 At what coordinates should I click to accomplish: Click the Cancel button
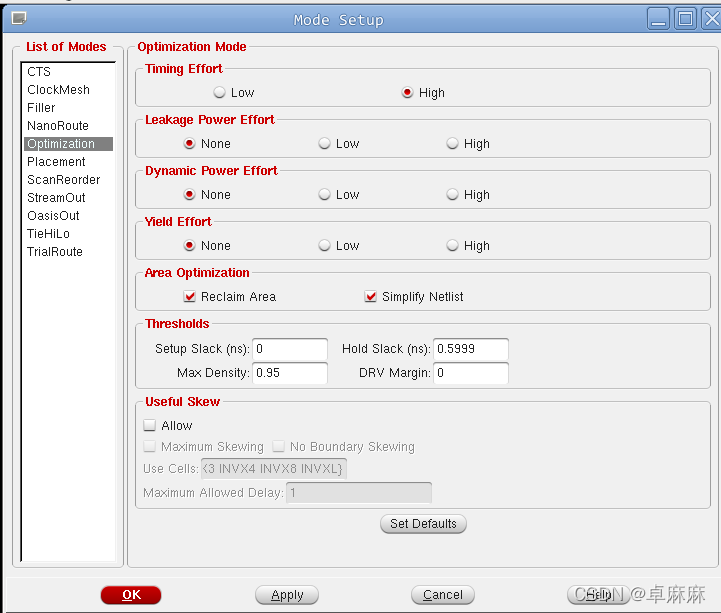(443, 595)
